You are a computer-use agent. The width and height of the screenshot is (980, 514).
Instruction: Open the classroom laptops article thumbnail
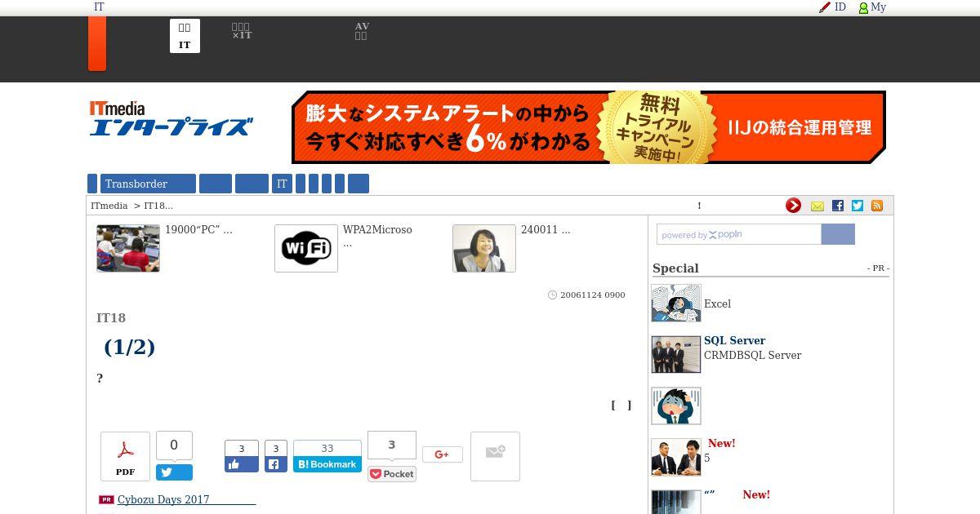click(x=128, y=248)
